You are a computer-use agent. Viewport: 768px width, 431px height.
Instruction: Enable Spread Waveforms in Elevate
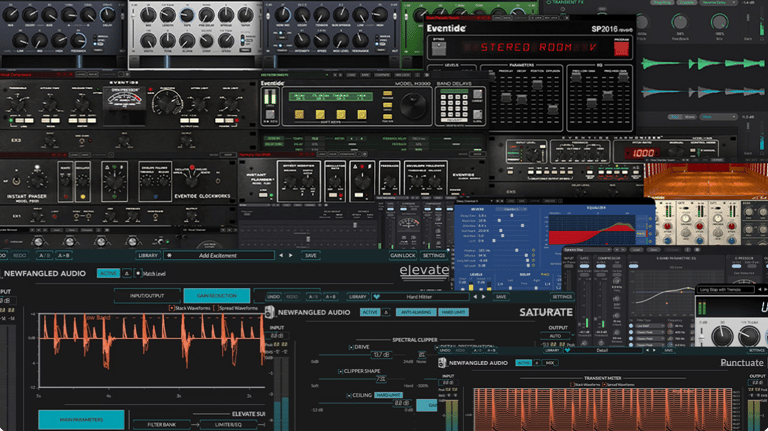(x=214, y=308)
